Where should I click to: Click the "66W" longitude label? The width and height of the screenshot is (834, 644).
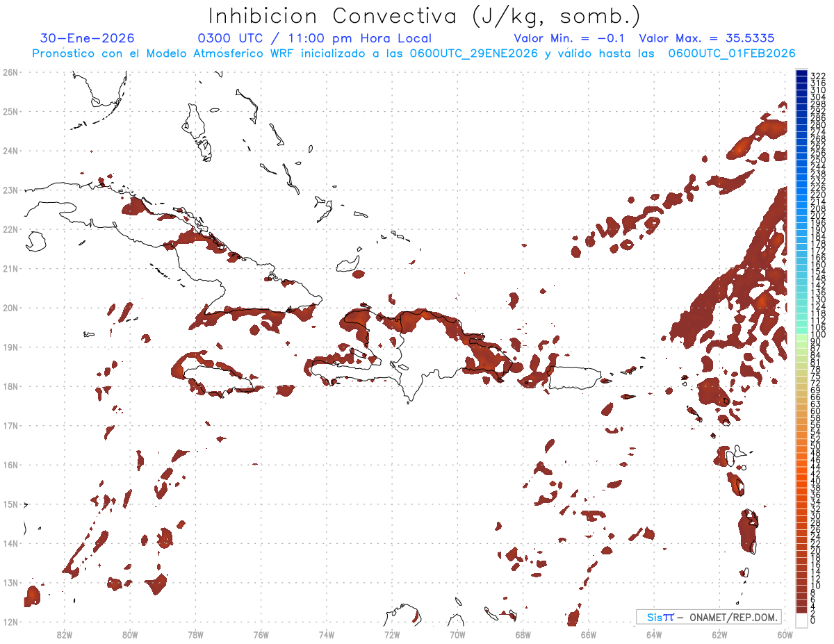589,634
